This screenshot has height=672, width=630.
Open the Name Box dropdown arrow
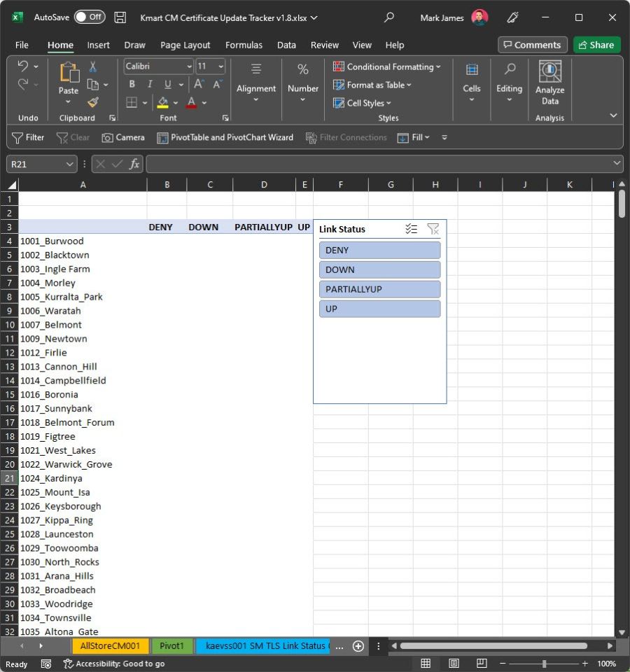(69, 164)
